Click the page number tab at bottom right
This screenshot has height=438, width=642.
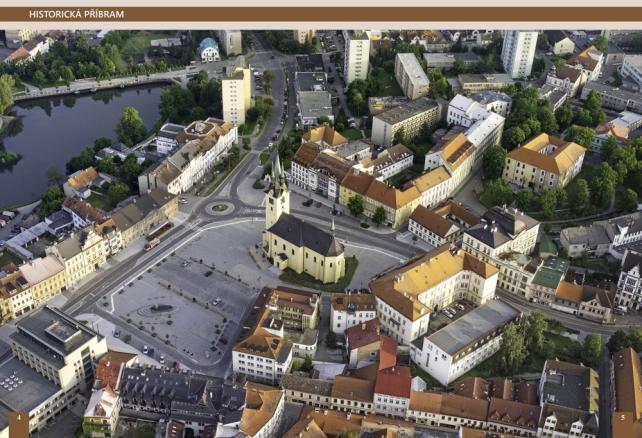click(626, 425)
